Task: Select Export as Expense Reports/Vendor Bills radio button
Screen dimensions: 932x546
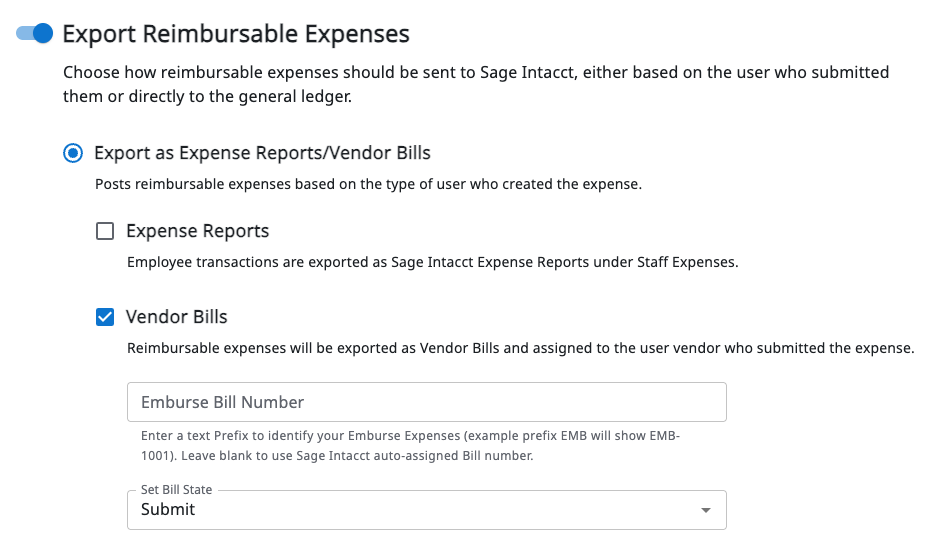Action: [72, 153]
